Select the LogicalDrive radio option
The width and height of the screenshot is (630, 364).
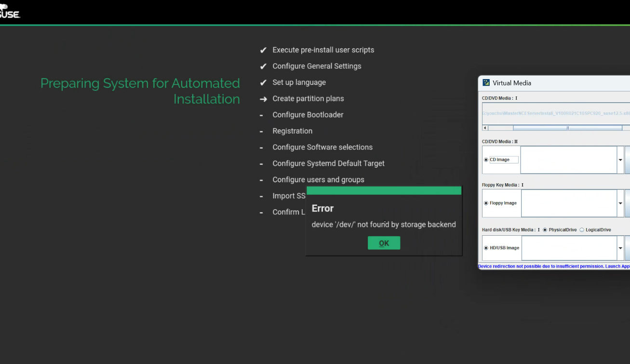click(x=582, y=230)
